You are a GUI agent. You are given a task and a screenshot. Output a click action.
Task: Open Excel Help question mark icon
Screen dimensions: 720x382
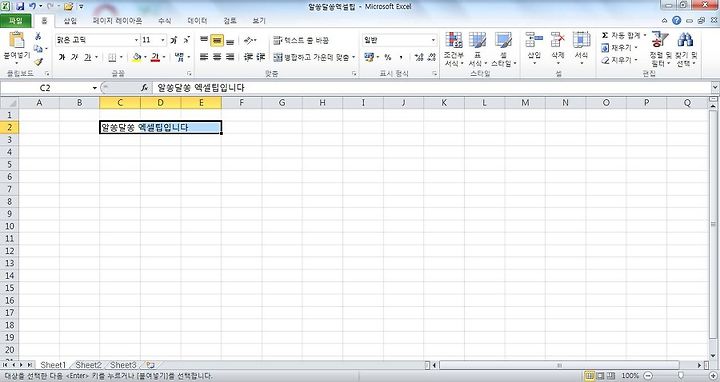coord(676,20)
